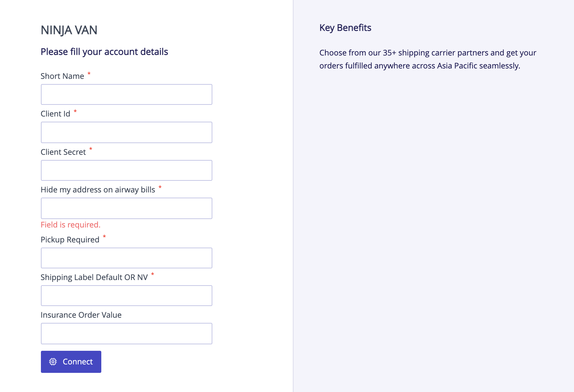Image resolution: width=574 pixels, height=392 pixels.
Task: Click the Hide my address on airway bills field
Action: pos(126,208)
